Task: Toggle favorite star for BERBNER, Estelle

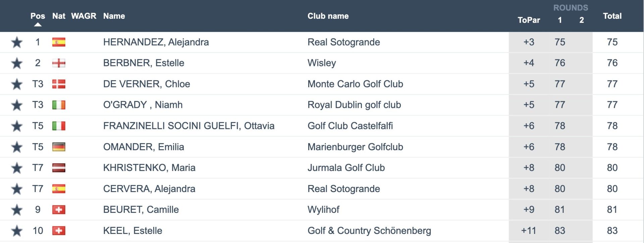Action: [x=17, y=63]
